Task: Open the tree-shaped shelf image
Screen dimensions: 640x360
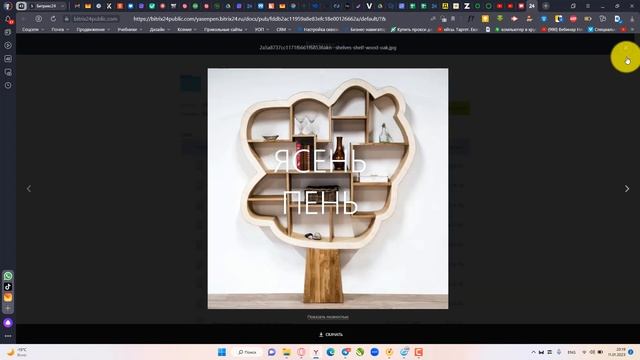Action: tap(328, 189)
